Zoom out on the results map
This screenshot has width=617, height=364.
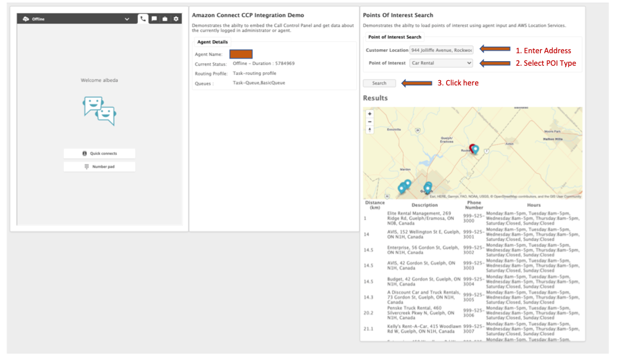coord(369,122)
